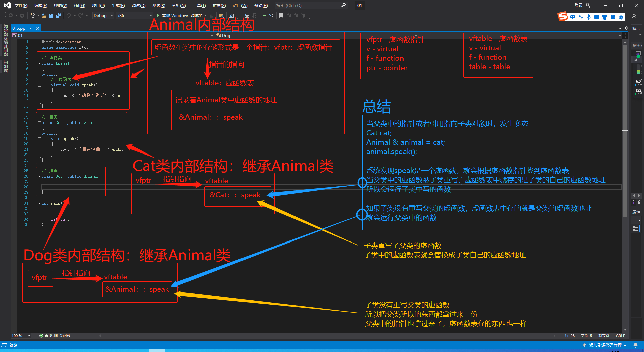Open the 工具箱 side panel tab
This screenshot has height=352, width=644.
[x=6, y=67]
